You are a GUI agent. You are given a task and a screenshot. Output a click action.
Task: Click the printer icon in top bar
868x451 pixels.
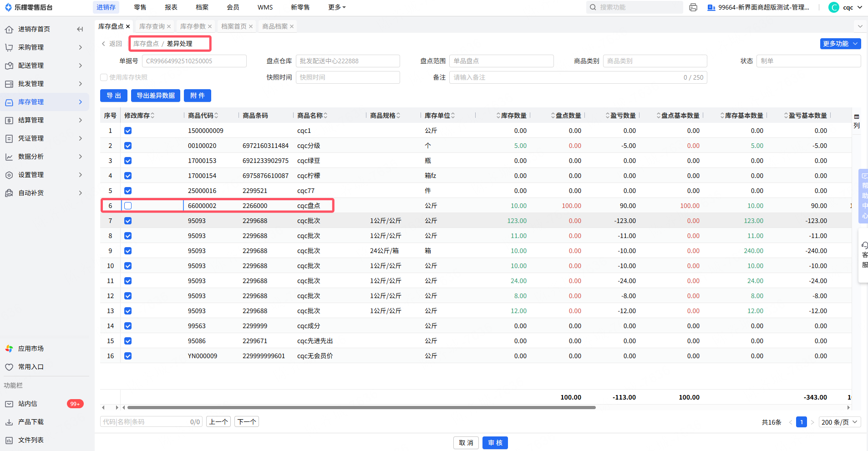[693, 7]
